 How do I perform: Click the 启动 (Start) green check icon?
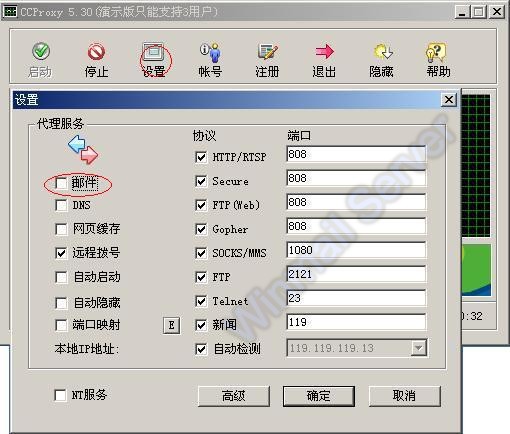coord(41,51)
